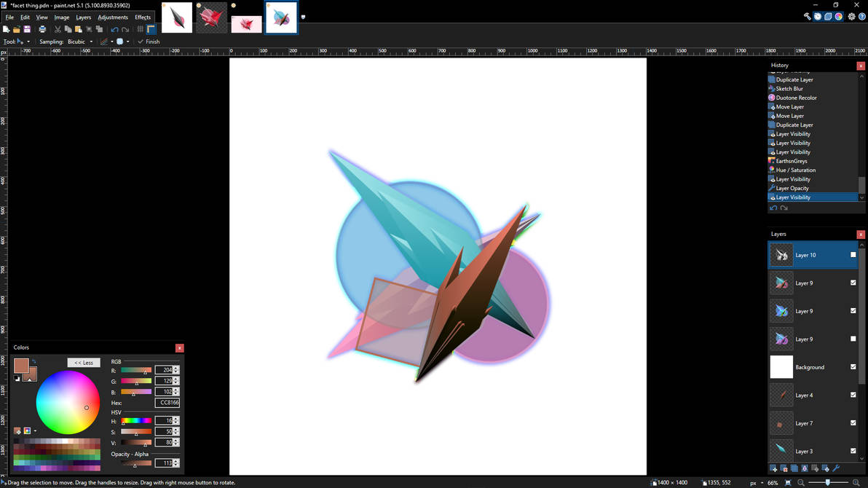Open the Layers menu
Viewport: 868px width, 488px height.
(x=83, y=17)
